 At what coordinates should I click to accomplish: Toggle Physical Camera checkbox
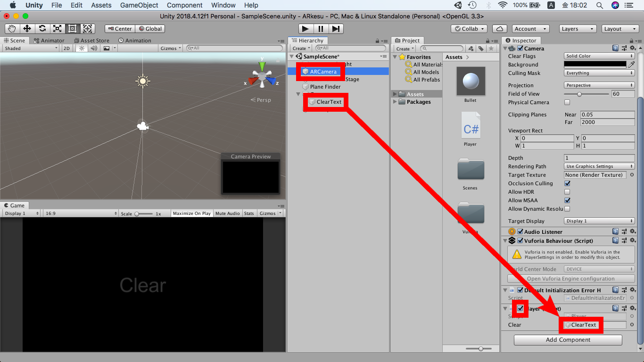click(567, 102)
